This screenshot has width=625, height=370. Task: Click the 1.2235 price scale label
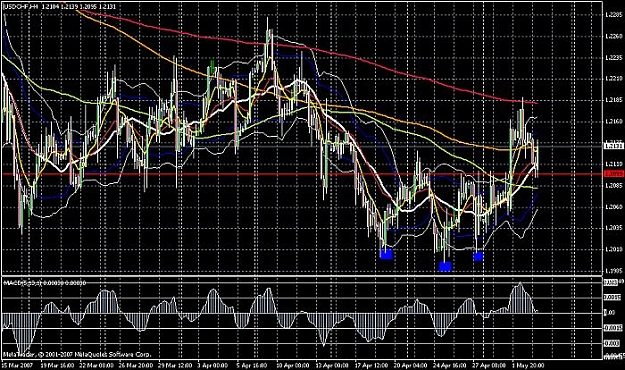point(613,58)
